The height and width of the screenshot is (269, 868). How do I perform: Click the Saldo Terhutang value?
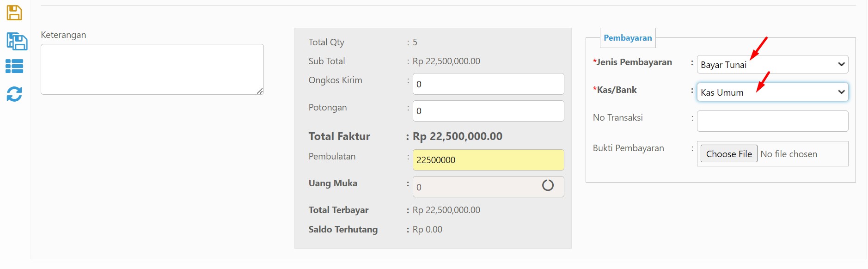tap(427, 229)
